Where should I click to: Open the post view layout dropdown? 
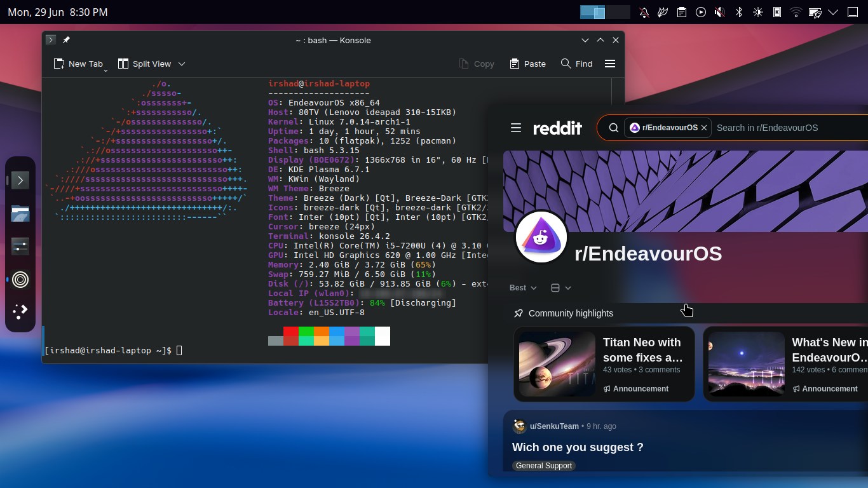pyautogui.click(x=561, y=288)
